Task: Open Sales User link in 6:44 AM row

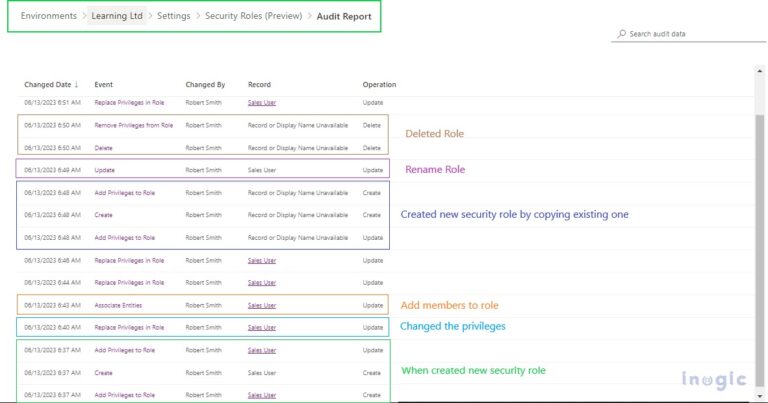Action: (x=262, y=282)
